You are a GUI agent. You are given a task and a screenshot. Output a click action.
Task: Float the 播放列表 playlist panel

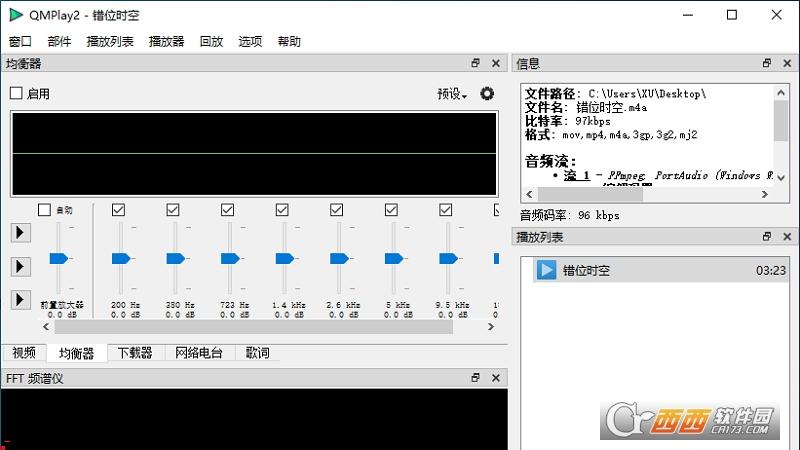(x=767, y=237)
